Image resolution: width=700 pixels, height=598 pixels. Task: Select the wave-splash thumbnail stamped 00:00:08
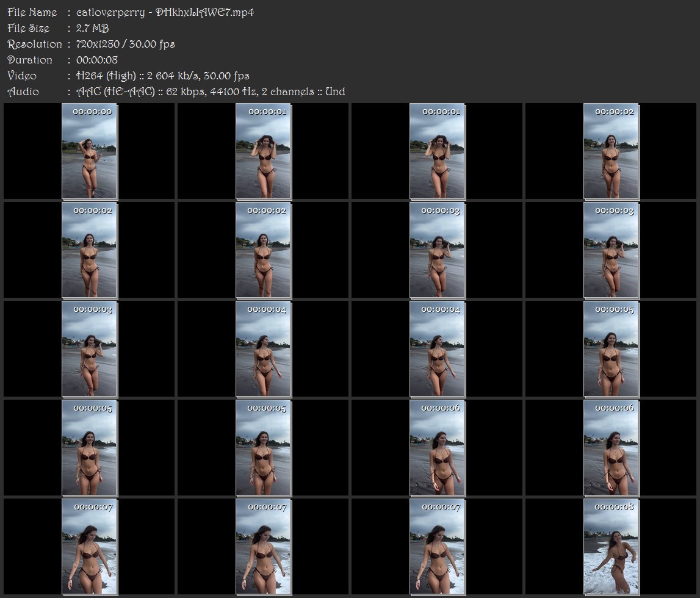point(611,547)
